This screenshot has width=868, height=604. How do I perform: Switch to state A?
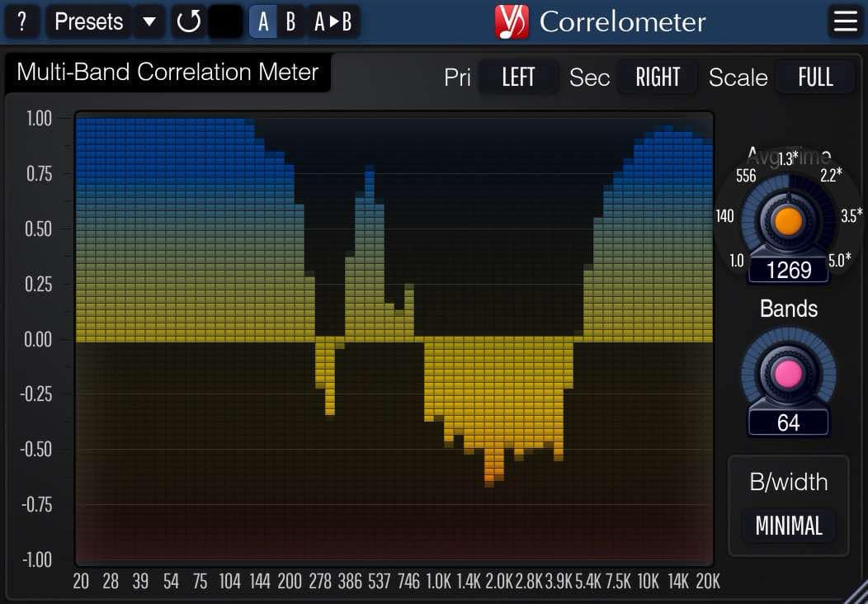pyautogui.click(x=263, y=21)
